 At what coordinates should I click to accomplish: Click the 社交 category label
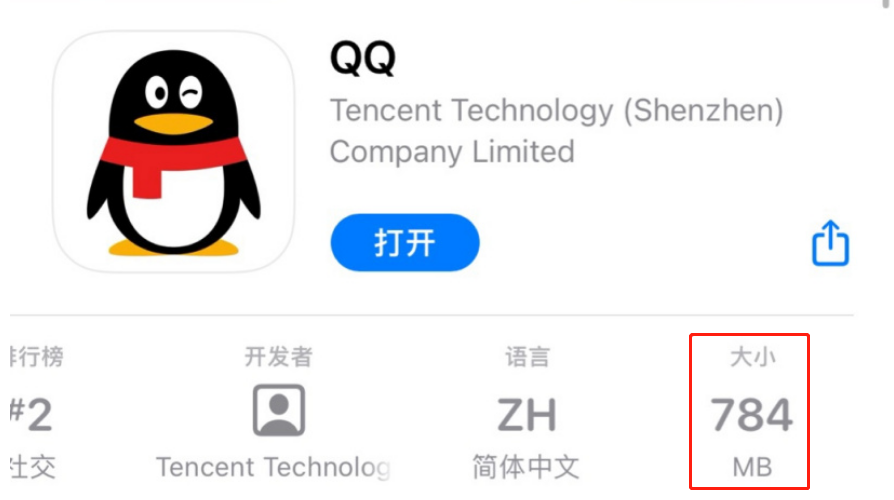[x=33, y=468]
